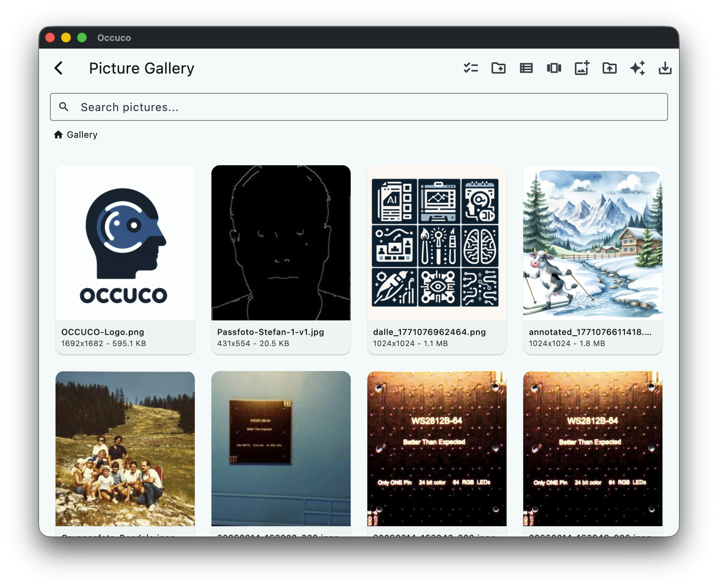Click the home icon in the breadcrumb
The image size is (718, 588).
(x=59, y=134)
